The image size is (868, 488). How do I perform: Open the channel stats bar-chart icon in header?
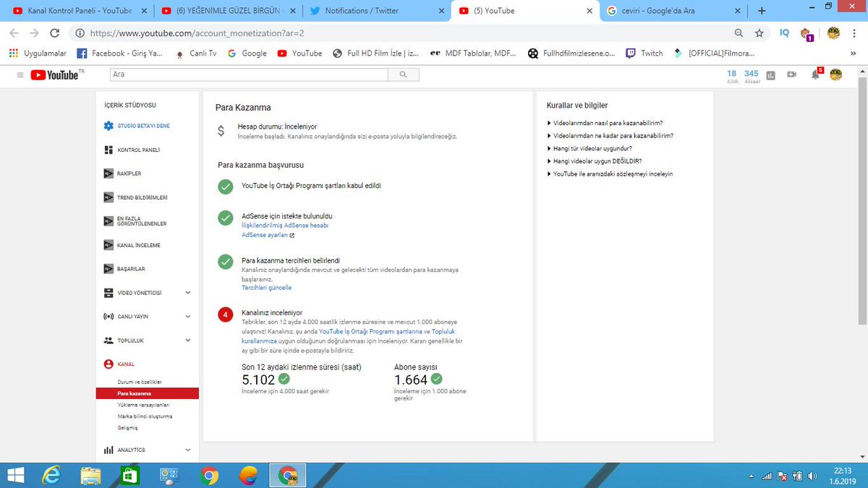point(771,75)
